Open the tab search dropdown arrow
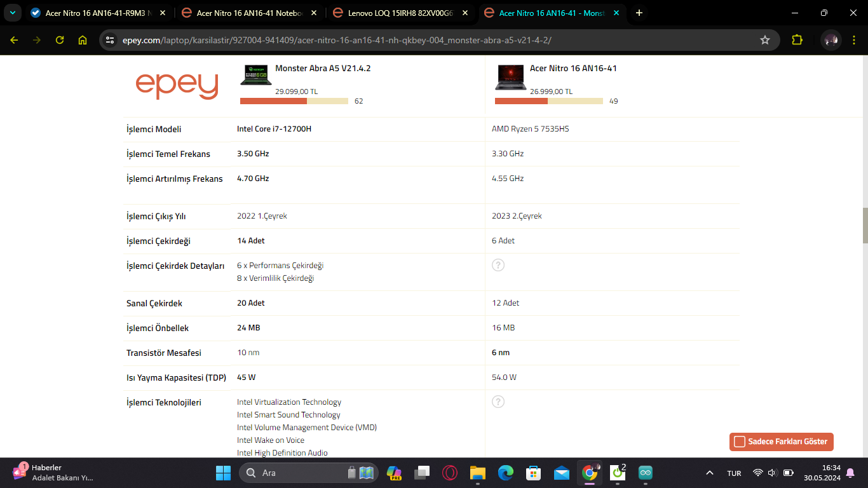The height and width of the screenshot is (488, 868). 12,13
